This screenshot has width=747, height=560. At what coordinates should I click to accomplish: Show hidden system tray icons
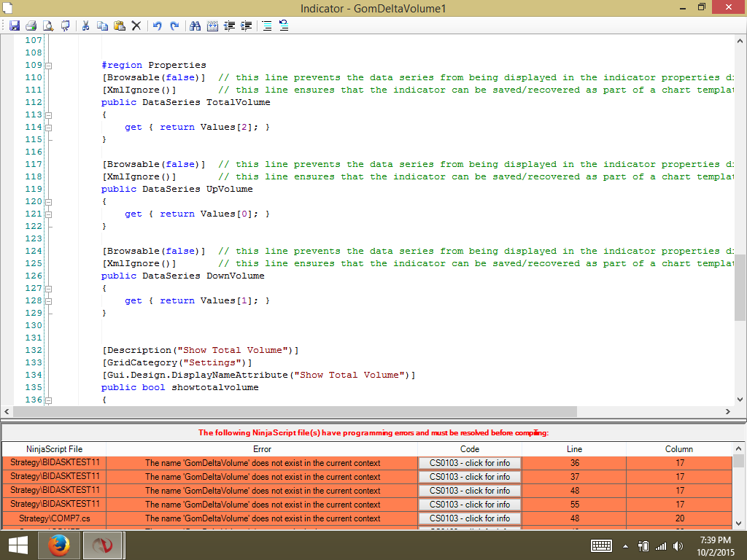click(x=625, y=546)
